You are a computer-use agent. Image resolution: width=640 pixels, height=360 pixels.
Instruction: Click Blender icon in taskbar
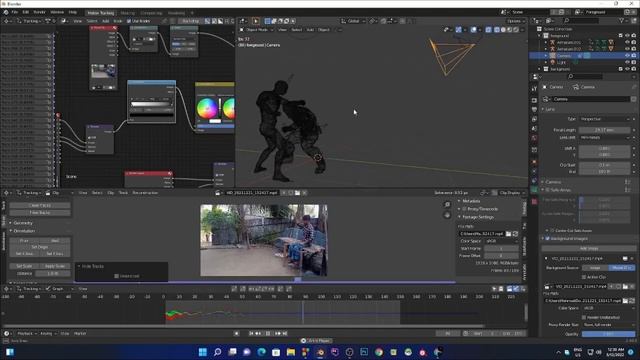click(320, 352)
